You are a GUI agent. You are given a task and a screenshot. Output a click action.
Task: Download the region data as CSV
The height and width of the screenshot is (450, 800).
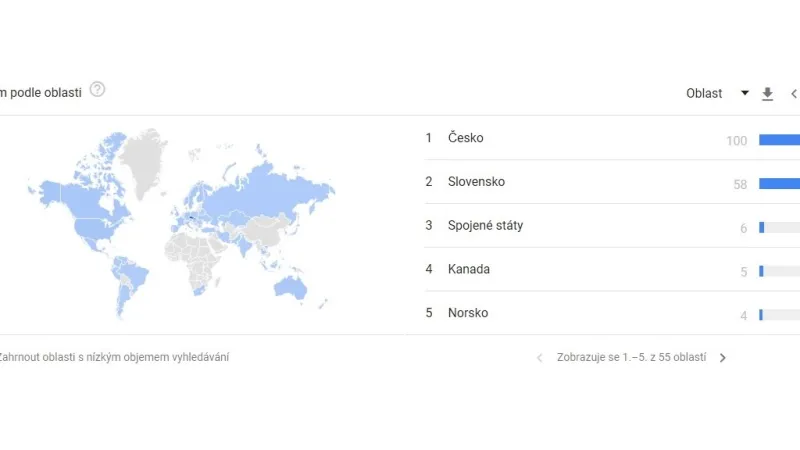(768, 94)
